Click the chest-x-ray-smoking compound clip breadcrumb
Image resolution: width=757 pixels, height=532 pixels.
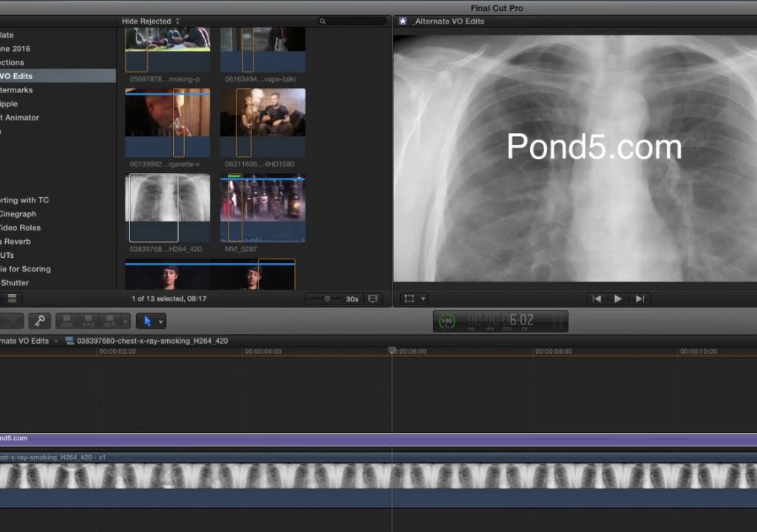(152, 341)
